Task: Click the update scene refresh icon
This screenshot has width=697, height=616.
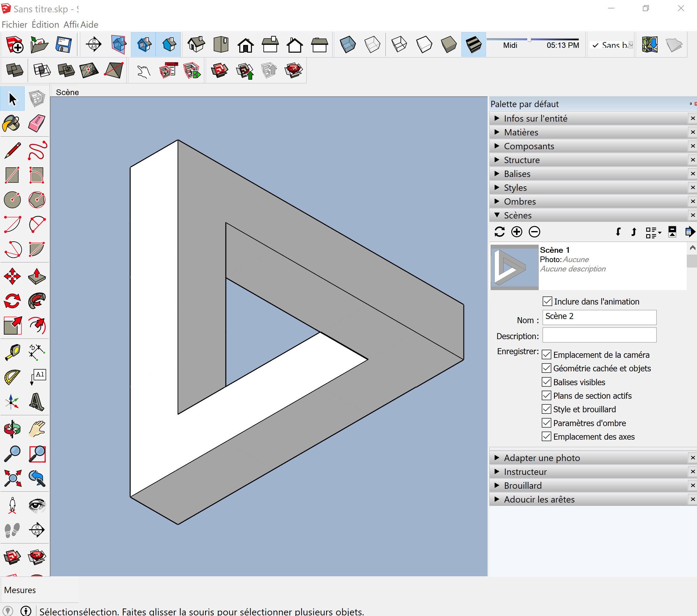Action: pos(499,232)
